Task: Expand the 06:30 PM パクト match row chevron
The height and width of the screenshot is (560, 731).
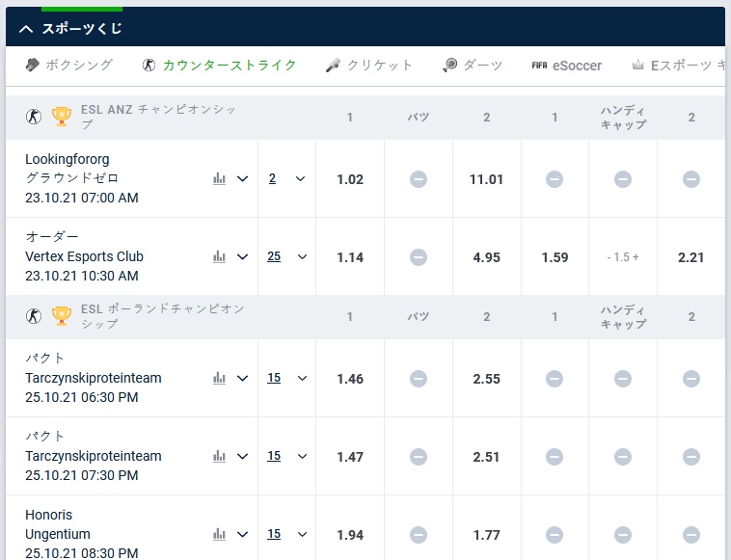Action: click(242, 378)
